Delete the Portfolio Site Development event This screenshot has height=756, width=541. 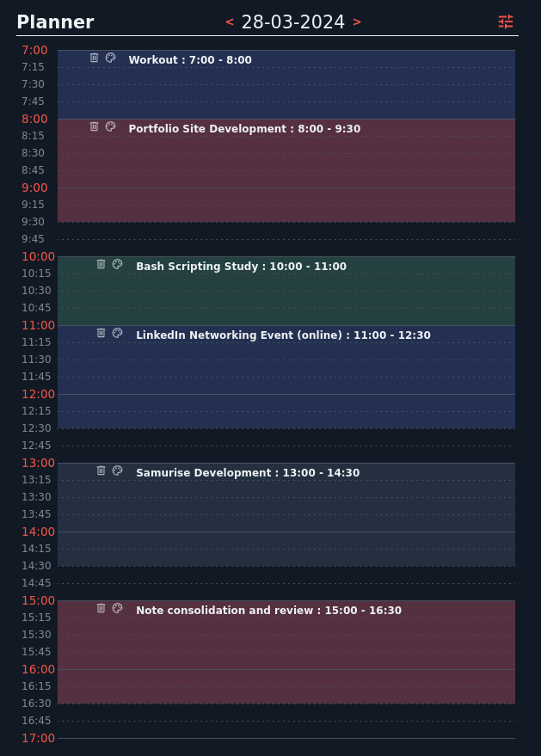point(94,126)
